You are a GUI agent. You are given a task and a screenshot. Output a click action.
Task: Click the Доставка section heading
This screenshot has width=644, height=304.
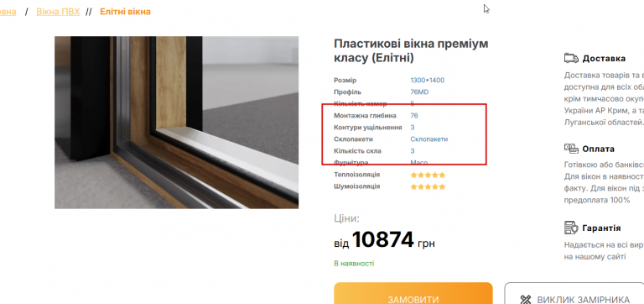pos(604,59)
